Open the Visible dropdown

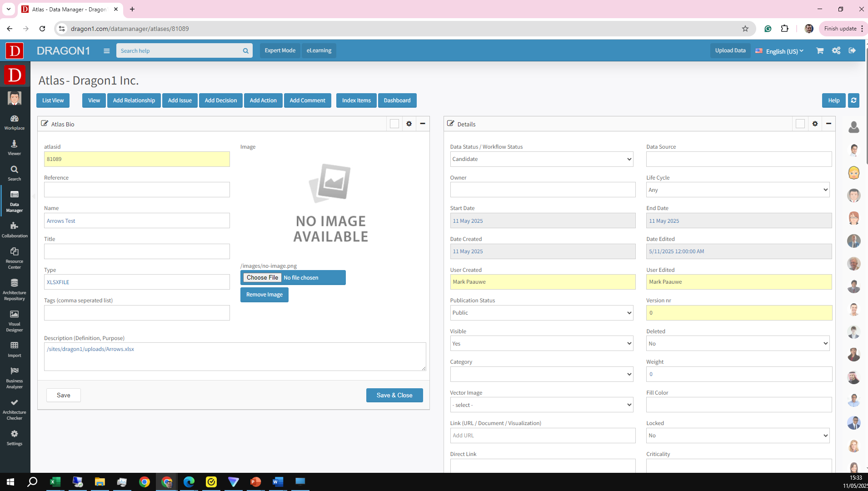point(542,344)
